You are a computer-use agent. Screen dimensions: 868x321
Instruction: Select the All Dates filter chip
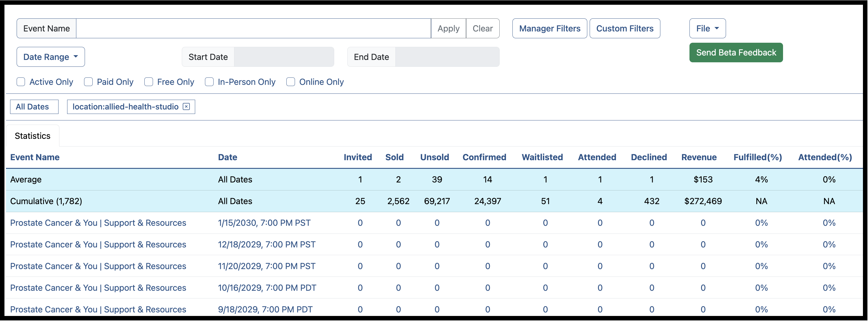34,107
